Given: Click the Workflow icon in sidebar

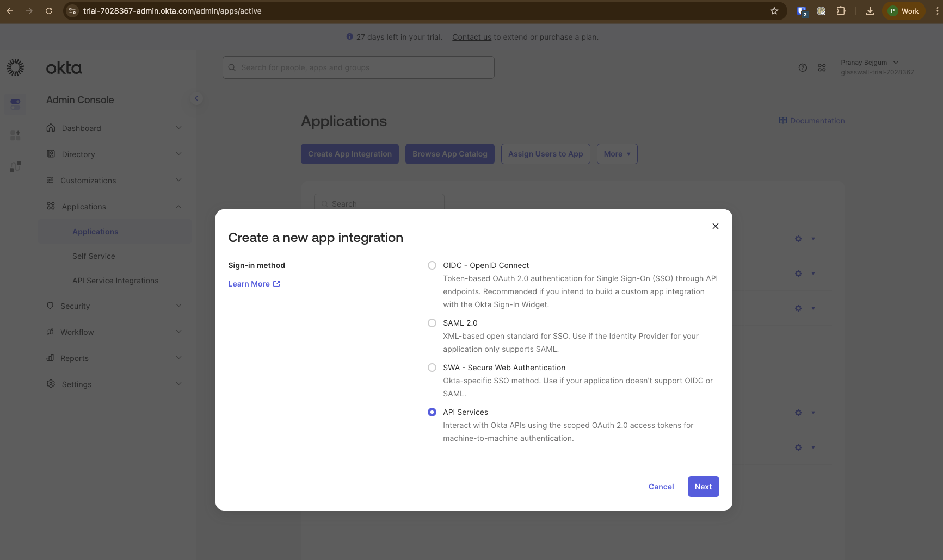Looking at the screenshot, I should click(50, 332).
